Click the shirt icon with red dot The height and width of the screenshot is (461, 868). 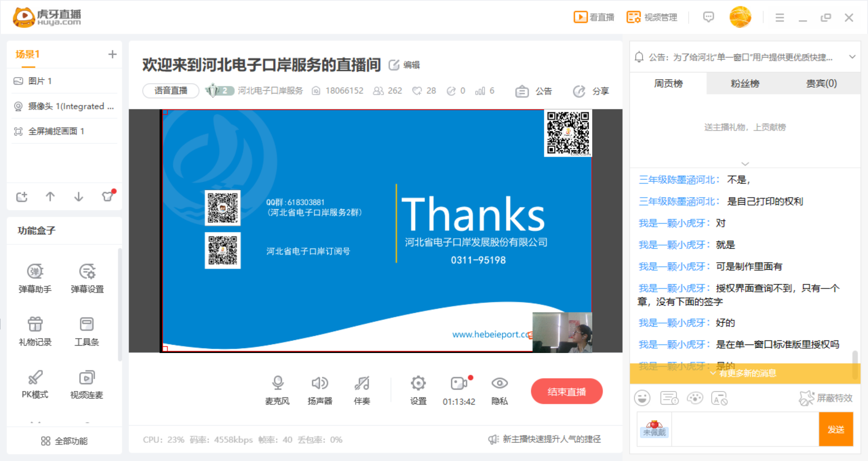point(108,196)
